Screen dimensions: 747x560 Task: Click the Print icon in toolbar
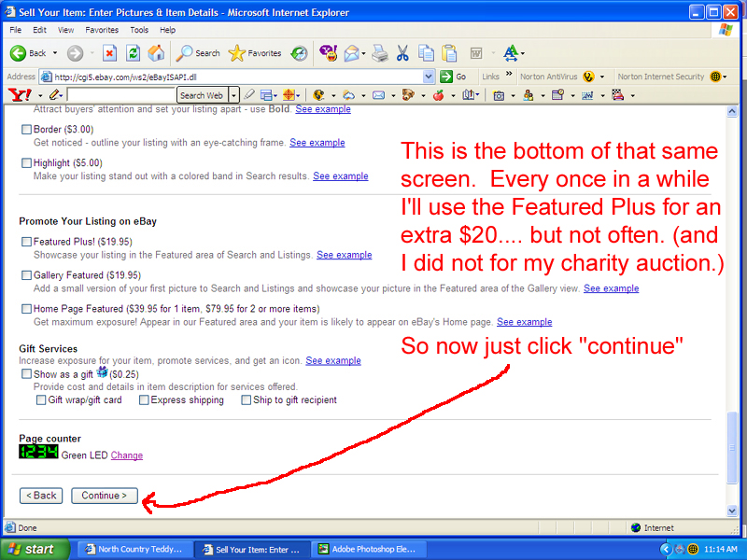tap(379, 53)
